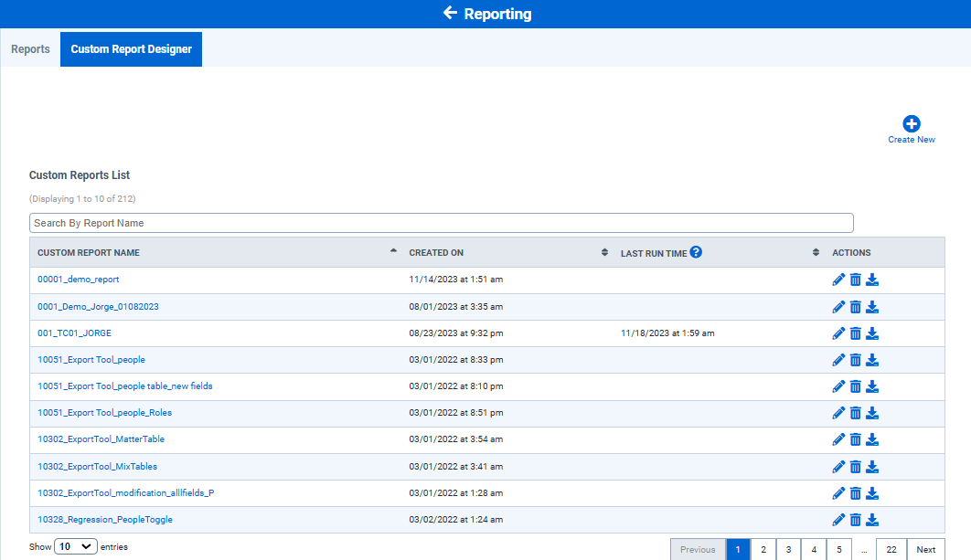The image size is (971, 560).
Task: Delete the 10051_Export Tool_people report
Action: pos(855,360)
